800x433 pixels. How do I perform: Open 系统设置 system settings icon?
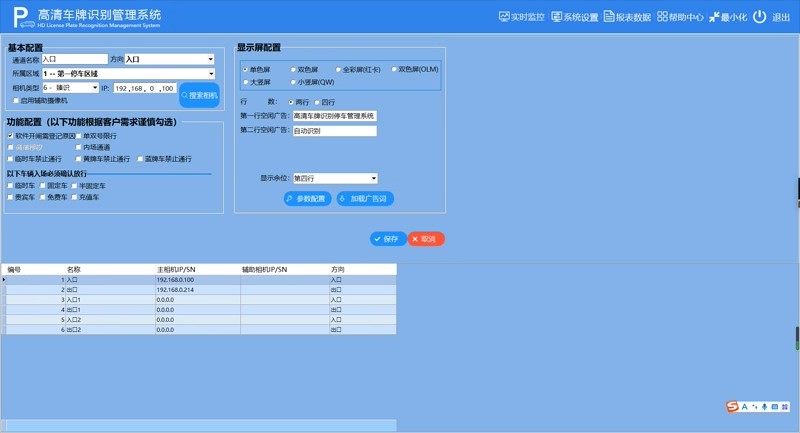[556, 17]
